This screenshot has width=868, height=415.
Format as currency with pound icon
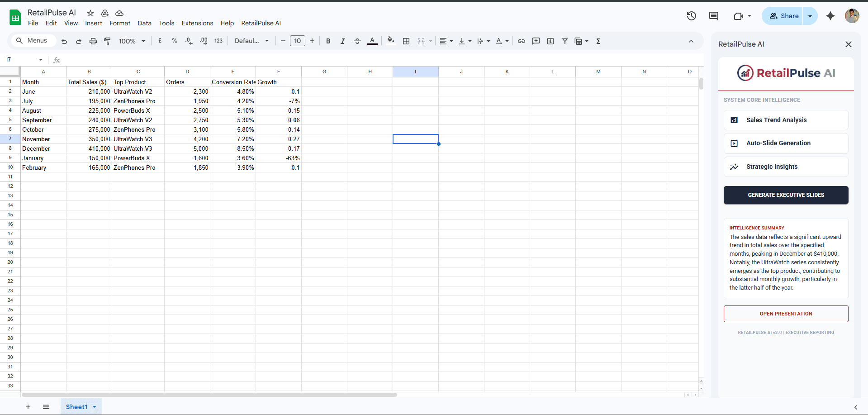pyautogui.click(x=160, y=41)
